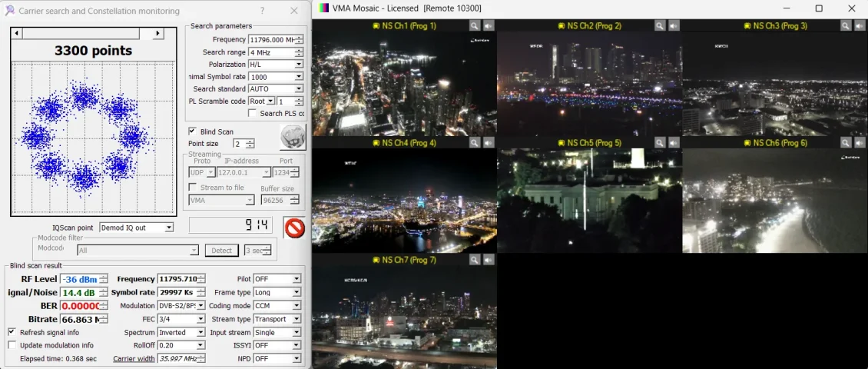The width and height of the screenshot is (868, 369).
Task: Click the globe blind scan button
Action: point(293,138)
